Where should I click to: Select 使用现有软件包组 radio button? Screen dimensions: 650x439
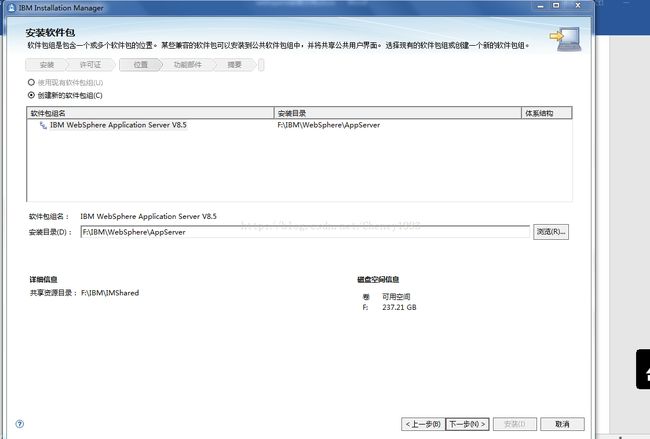coord(31,82)
